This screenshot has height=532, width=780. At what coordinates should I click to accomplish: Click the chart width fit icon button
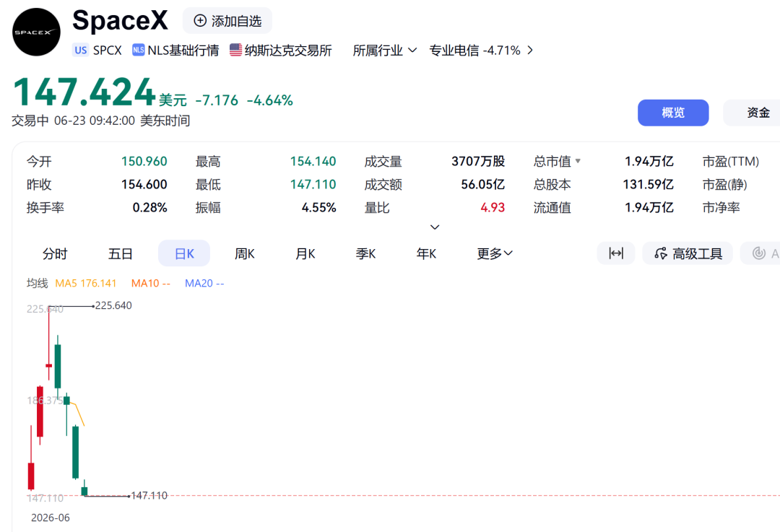(616, 253)
